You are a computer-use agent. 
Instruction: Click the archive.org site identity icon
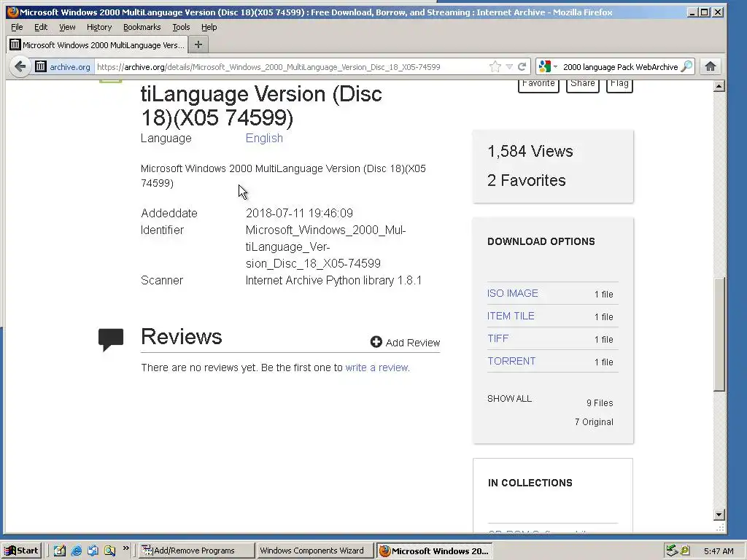(x=41, y=66)
